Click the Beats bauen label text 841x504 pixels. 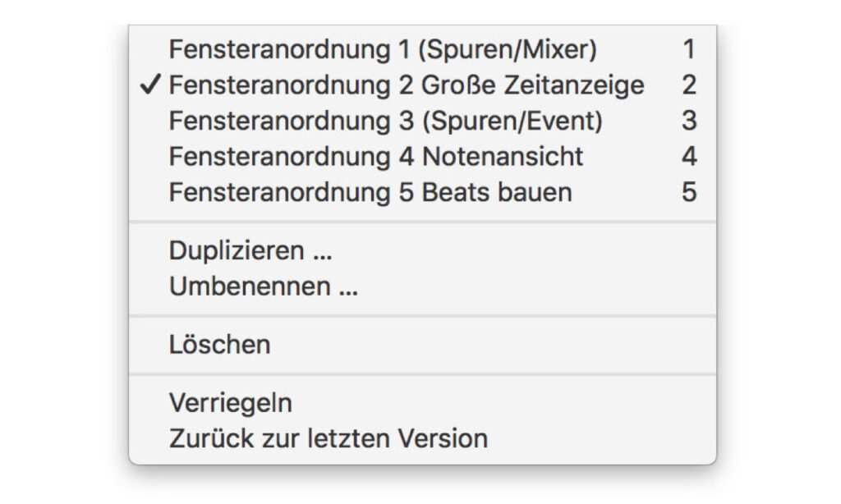pos(497,192)
